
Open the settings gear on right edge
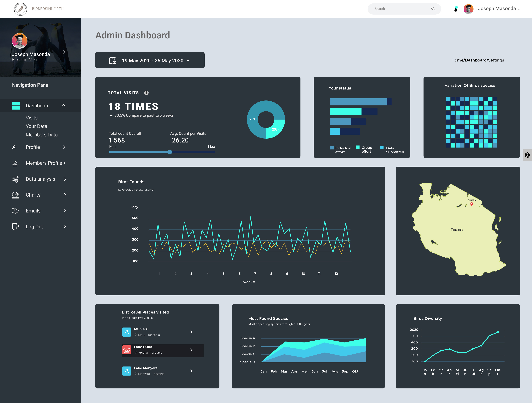(x=527, y=155)
